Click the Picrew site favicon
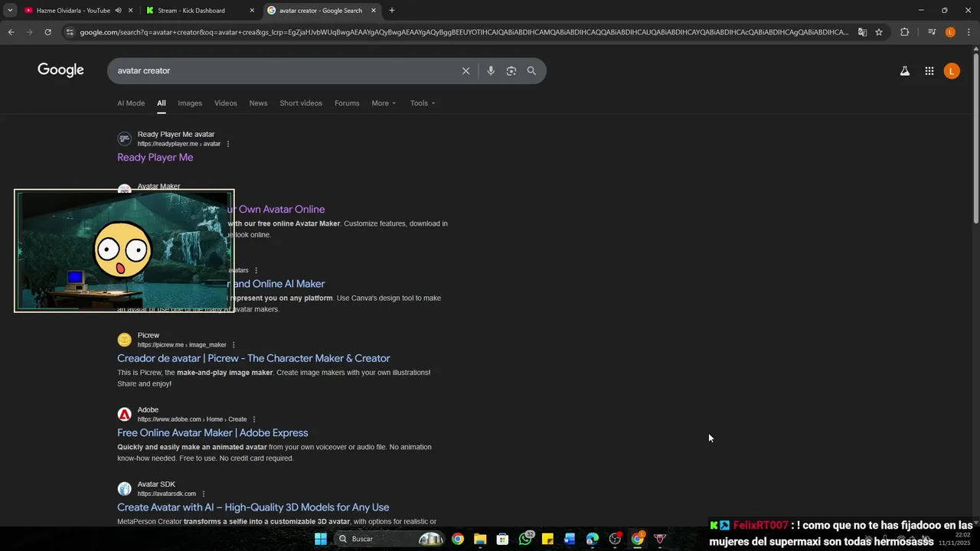The height and width of the screenshot is (551, 980). tap(124, 340)
